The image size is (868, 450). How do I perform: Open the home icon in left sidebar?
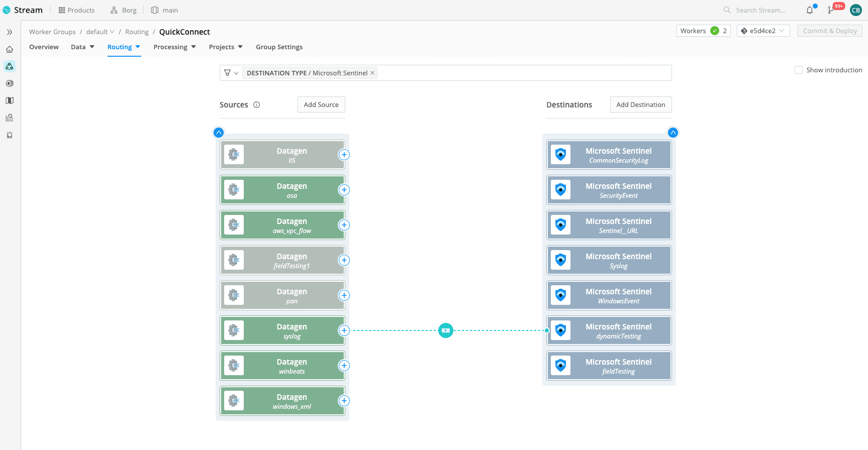(x=10, y=49)
